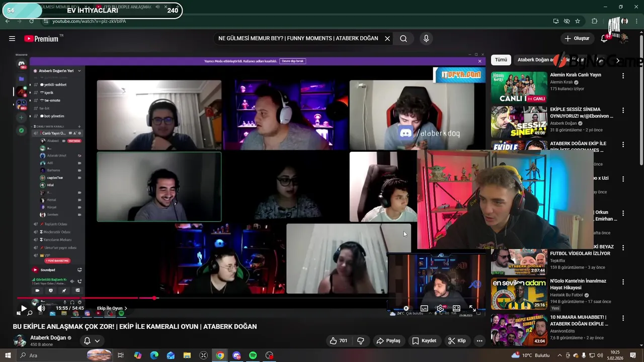
Task: Play the paused video
Action: point(23,308)
